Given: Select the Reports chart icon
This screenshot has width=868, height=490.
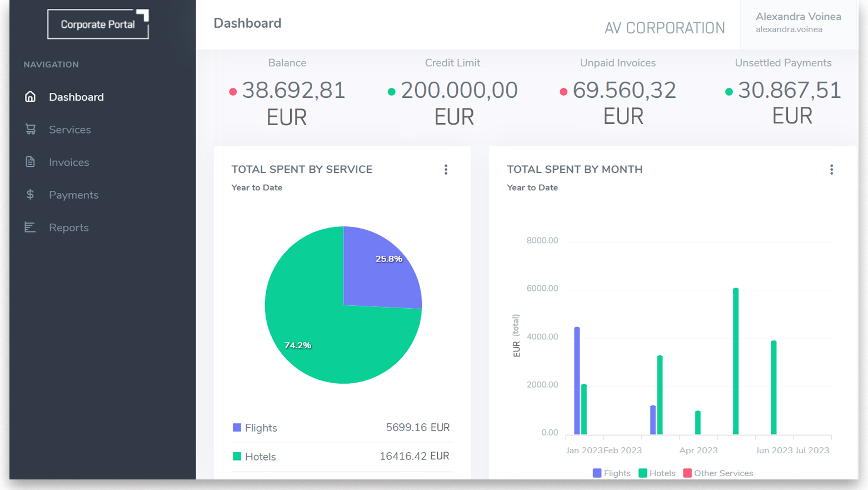Looking at the screenshot, I should point(30,227).
